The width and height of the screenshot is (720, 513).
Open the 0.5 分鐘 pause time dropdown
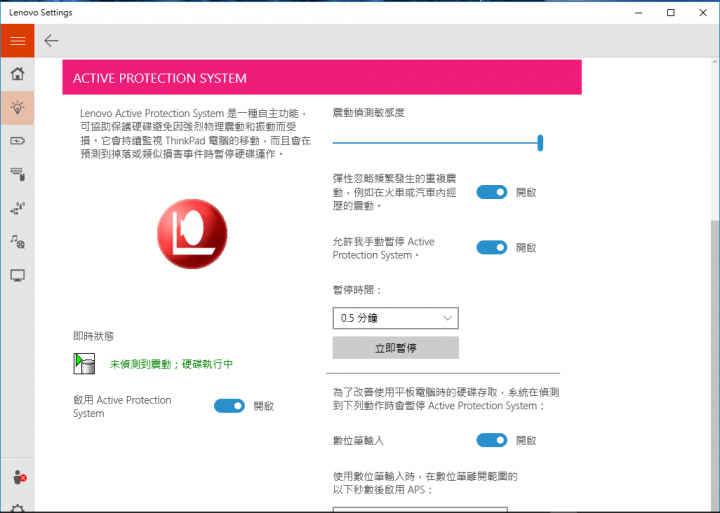click(x=395, y=318)
